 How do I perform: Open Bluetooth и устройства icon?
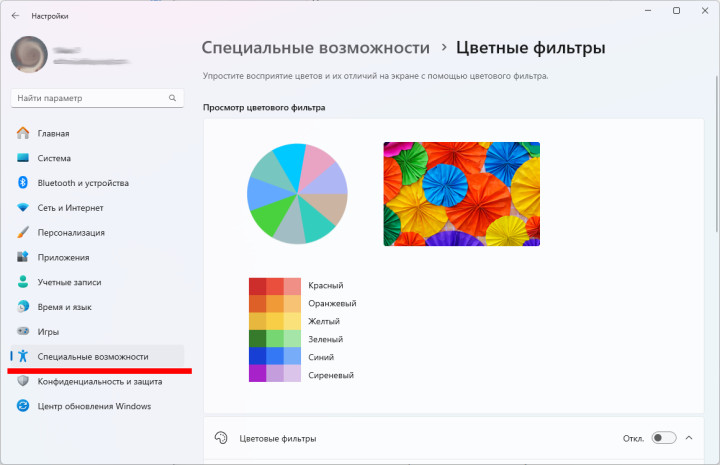point(23,183)
